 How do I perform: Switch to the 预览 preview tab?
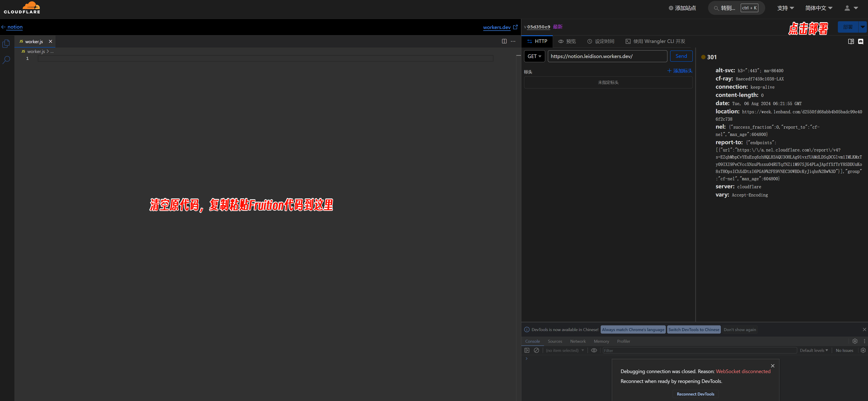(567, 41)
